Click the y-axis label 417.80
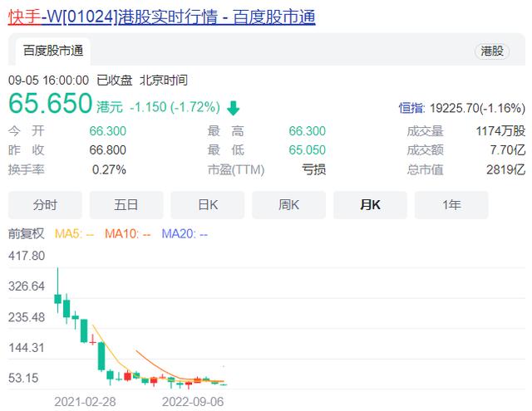This screenshot has width=532, height=411. 27,256
